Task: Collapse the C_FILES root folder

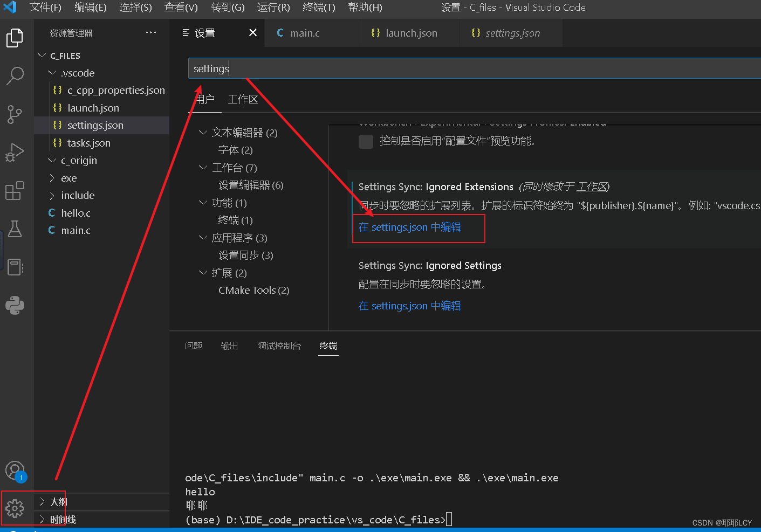Action: point(42,56)
